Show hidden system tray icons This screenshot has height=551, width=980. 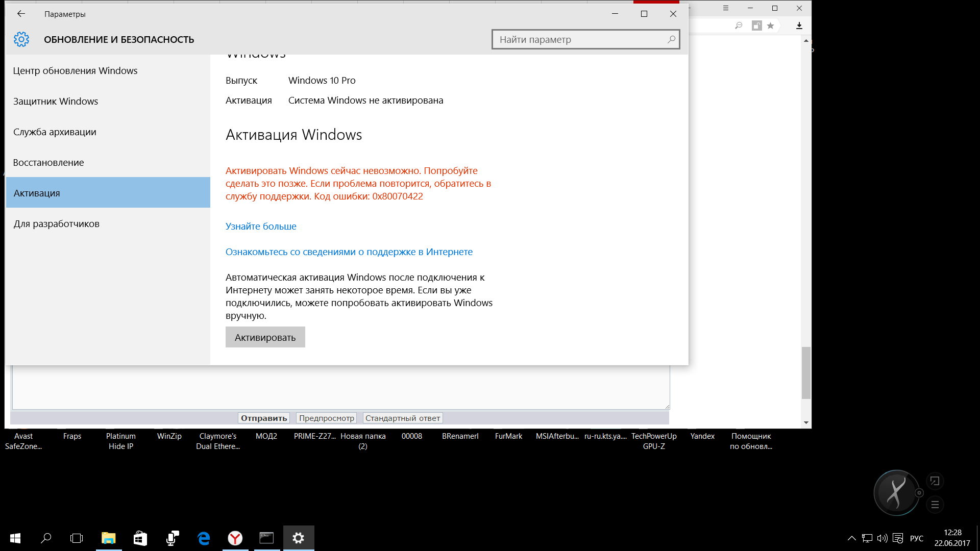click(852, 538)
